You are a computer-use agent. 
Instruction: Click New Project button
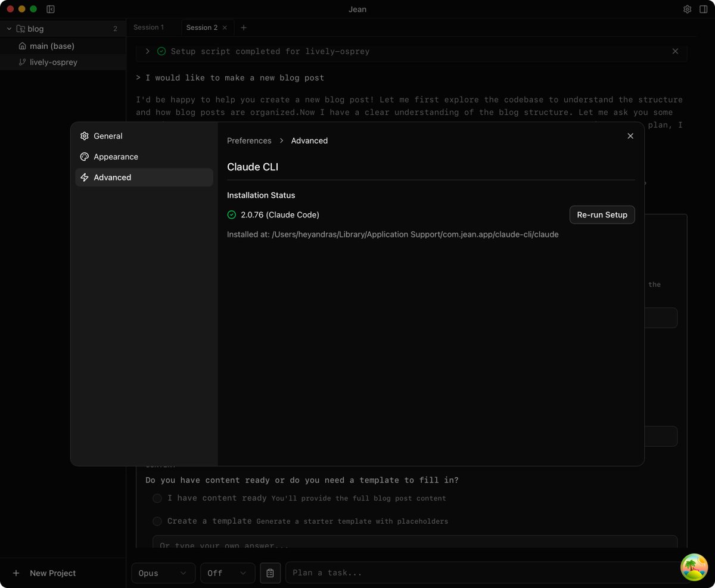46,573
